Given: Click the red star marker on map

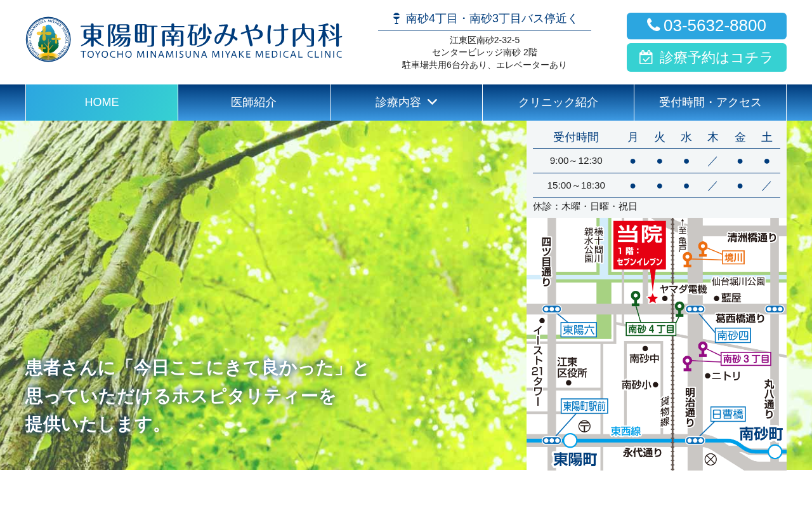Looking at the screenshot, I should click(652, 298).
